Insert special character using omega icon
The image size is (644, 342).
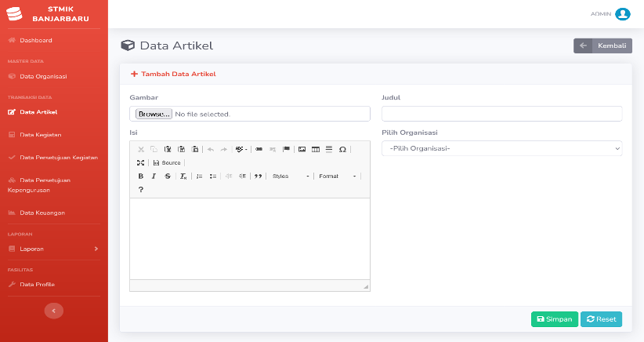(342, 149)
